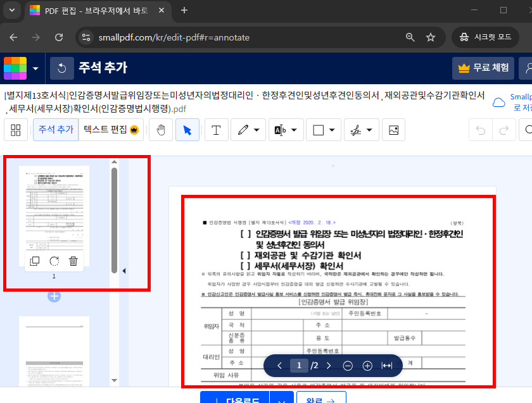Delete page 1 using the trash icon

(72, 261)
